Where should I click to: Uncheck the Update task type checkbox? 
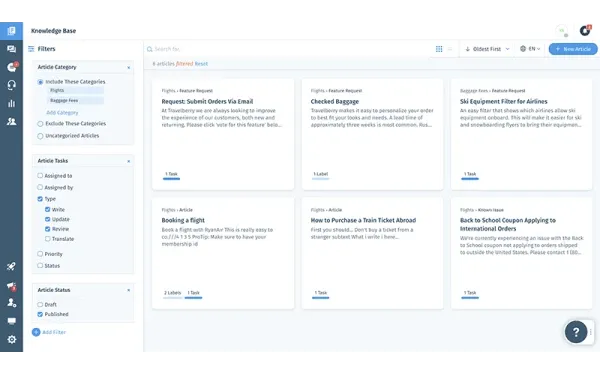click(47, 219)
